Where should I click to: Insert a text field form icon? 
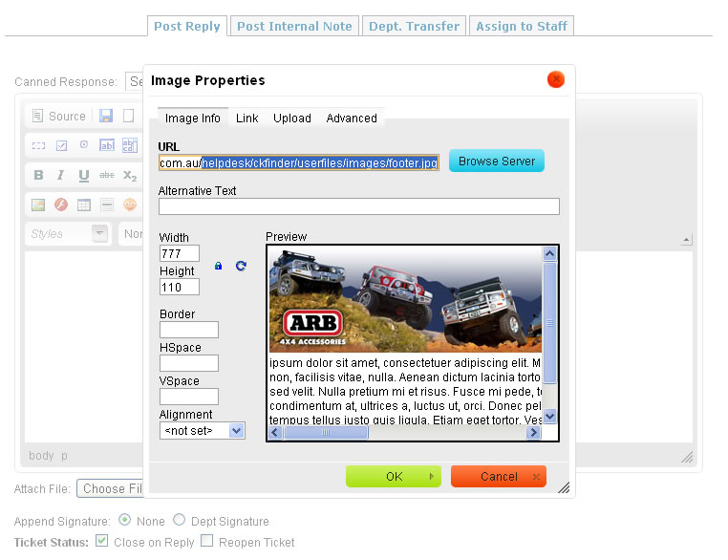(x=107, y=145)
